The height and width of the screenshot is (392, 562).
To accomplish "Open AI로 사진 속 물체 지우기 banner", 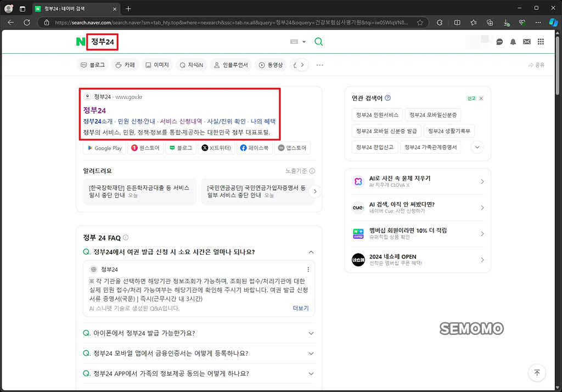I will click(418, 182).
